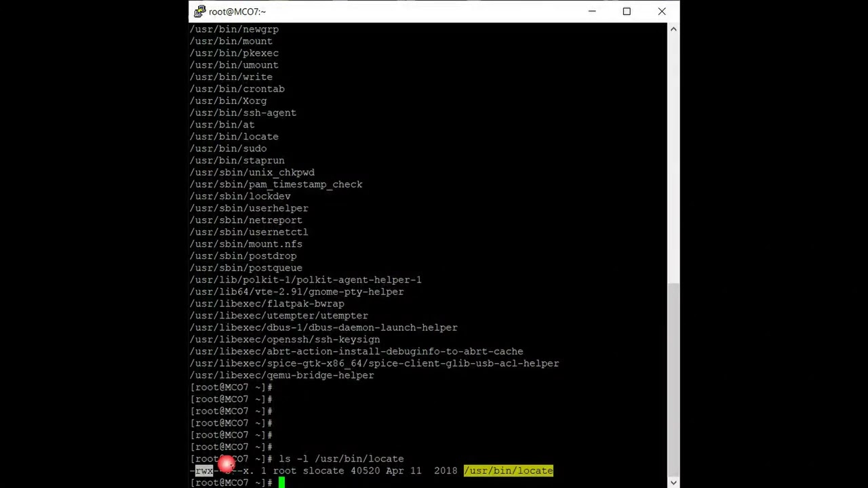
Task: Click the line /usr/libexec/utempter/utempter
Action: tap(279, 315)
